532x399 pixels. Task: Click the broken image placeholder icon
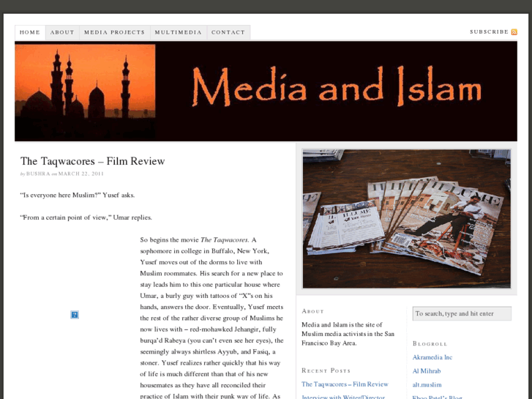[75, 315]
